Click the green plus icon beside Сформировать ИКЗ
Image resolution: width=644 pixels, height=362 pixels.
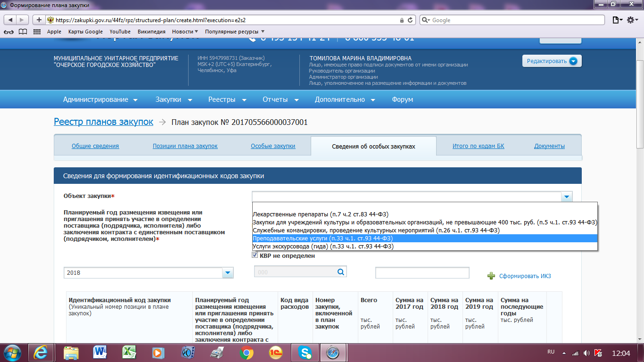pyautogui.click(x=491, y=276)
